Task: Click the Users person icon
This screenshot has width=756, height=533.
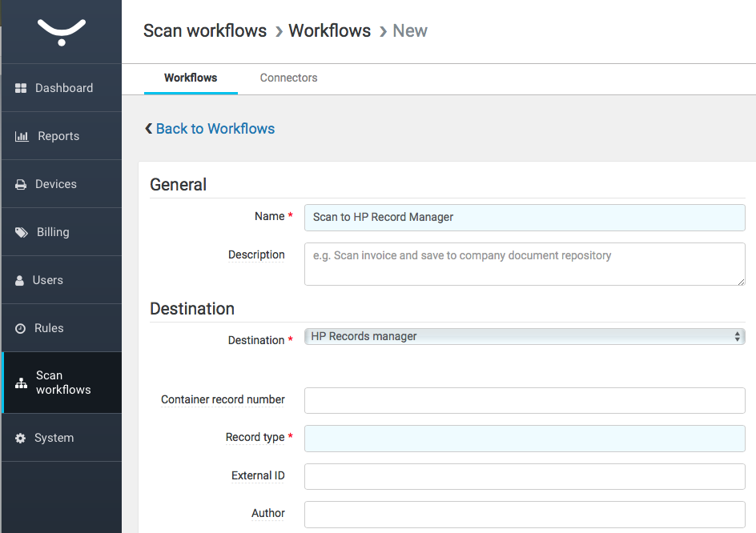Action: tap(20, 281)
